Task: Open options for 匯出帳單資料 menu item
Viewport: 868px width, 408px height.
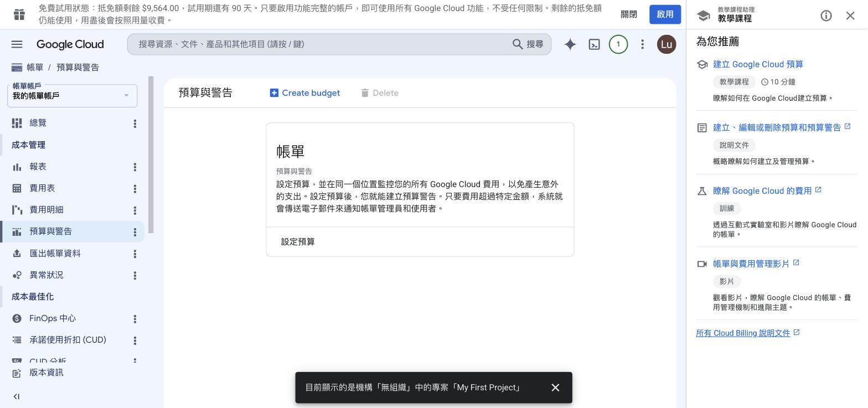Action: (135, 254)
